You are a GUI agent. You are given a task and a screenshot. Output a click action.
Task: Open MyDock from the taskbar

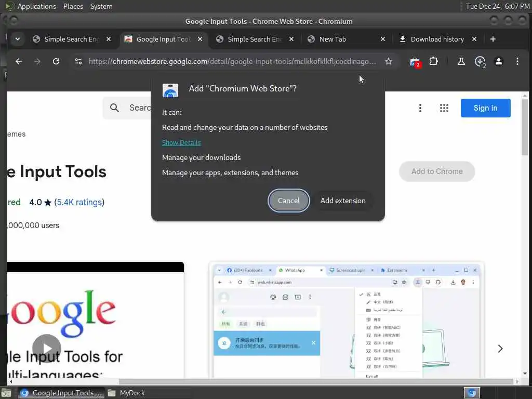click(x=126, y=393)
